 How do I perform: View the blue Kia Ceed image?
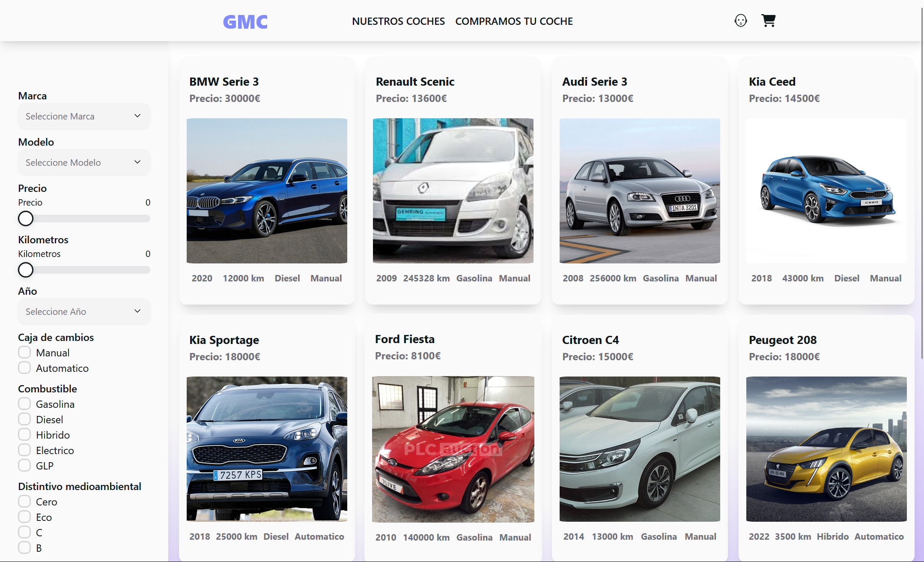pyautogui.click(x=826, y=191)
